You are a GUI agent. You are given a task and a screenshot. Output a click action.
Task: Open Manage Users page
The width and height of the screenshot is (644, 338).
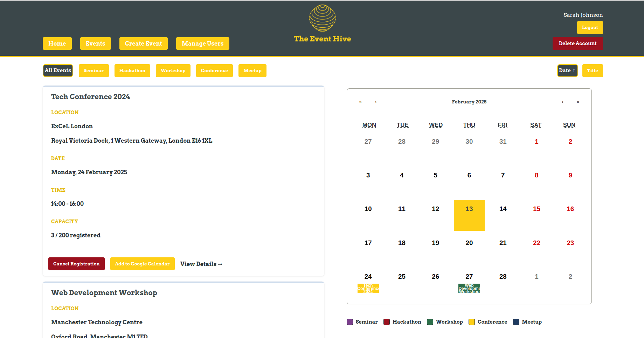tap(202, 43)
